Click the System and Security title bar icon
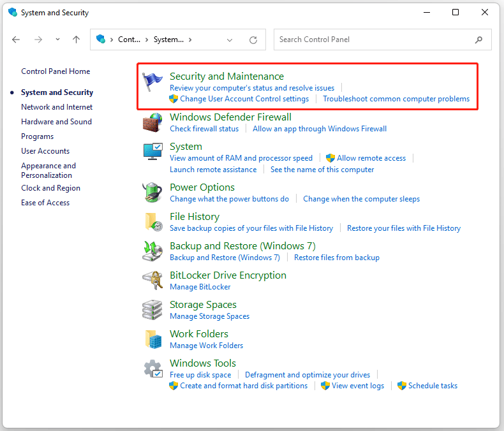The image size is (504, 431). coord(13,13)
